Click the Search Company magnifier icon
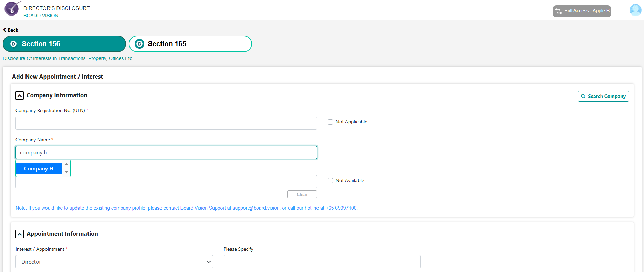This screenshot has width=644, height=272. pyautogui.click(x=583, y=96)
